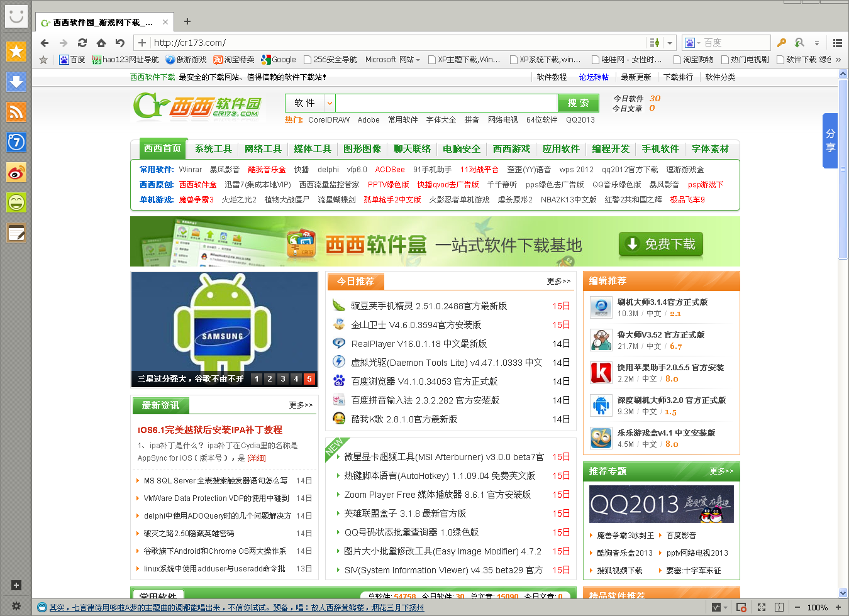
Task: Add a new sidebar extension with plus icon
Action: pos(16,585)
